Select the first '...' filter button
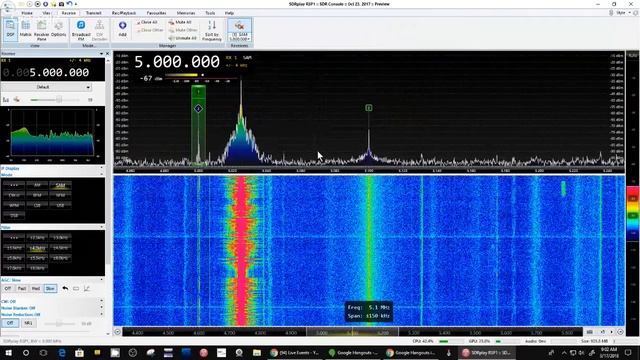Viewport: 640px width, 360px height. point(14,238)
